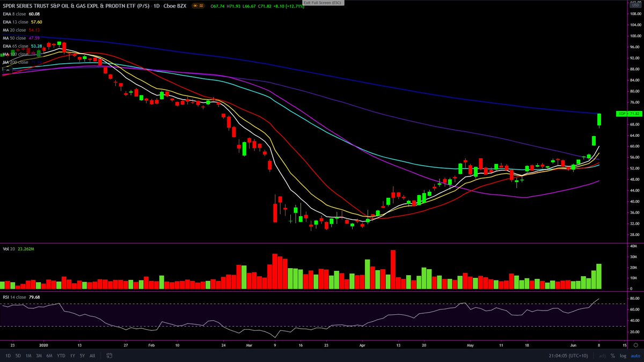
Task: Collapse the indicator legend with its arrow
Action: [8, 69]
